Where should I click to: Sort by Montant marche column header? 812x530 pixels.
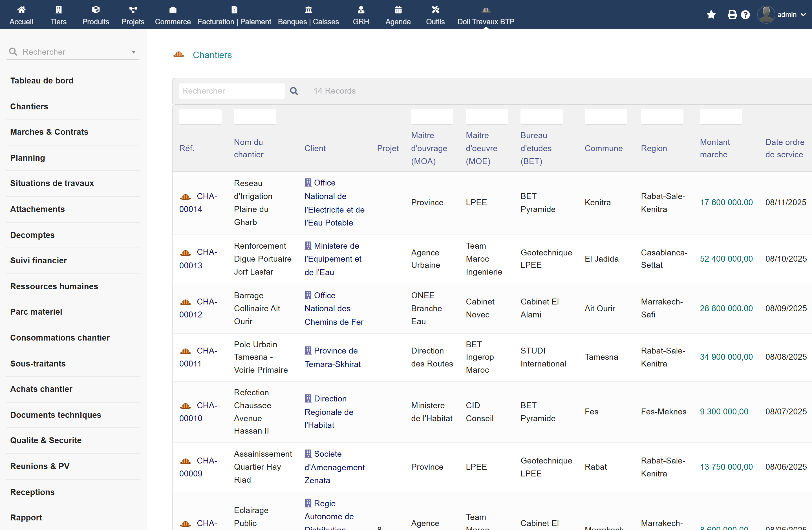[x=715, y=148]
